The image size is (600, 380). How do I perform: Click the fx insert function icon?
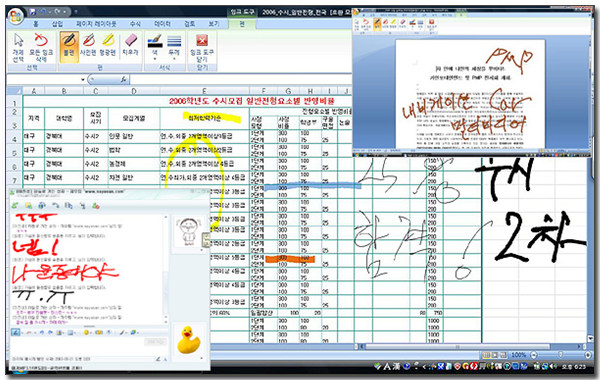123,79
